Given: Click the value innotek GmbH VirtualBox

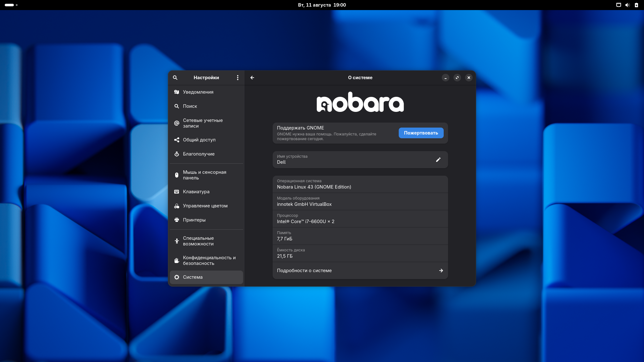Looking at the screenshot, I should click(304, 204).
